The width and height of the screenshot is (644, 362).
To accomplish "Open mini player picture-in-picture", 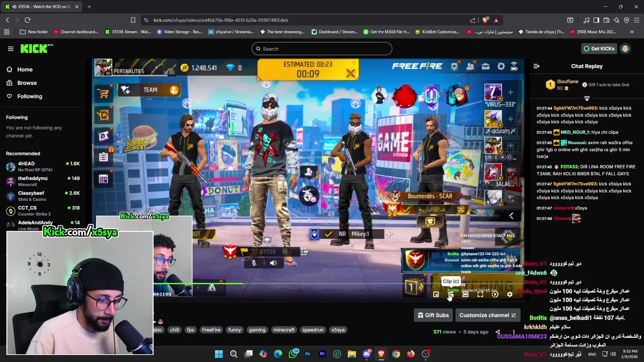I will click(x=436, y=295).
